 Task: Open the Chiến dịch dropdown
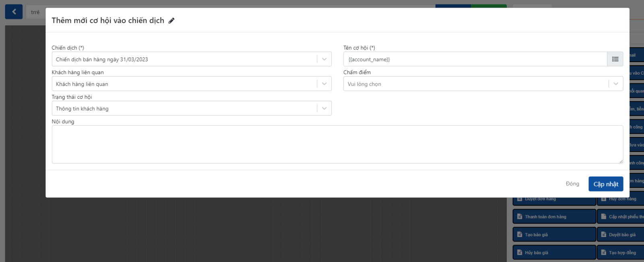click(324, 59)
